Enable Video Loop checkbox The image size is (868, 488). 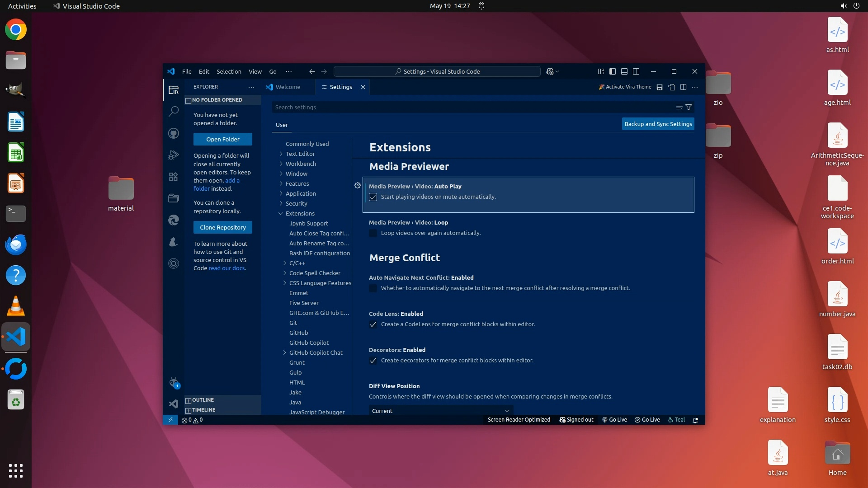373,233
